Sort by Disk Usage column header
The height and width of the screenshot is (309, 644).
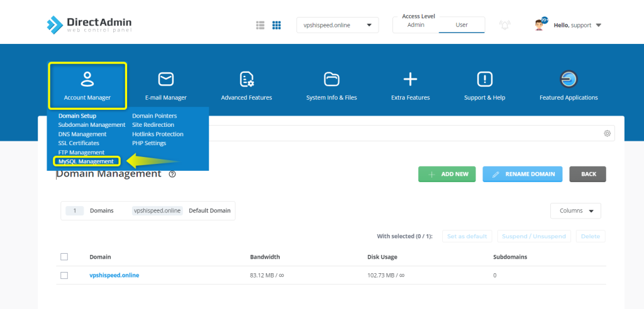click(382, 257)
